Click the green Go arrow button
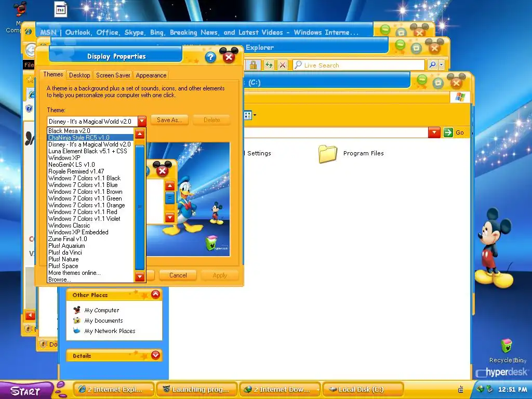The width and height of the screenshot is (532, 399). click(448, 132)
